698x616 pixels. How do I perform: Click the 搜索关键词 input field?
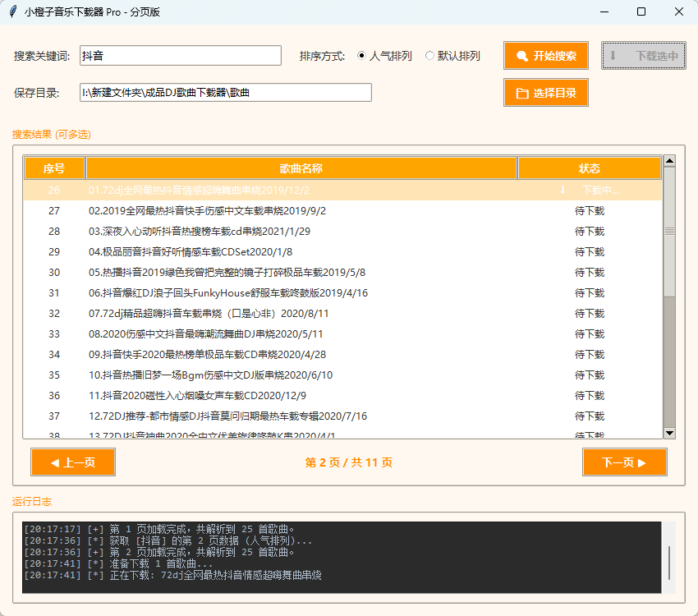coord(181,56)
